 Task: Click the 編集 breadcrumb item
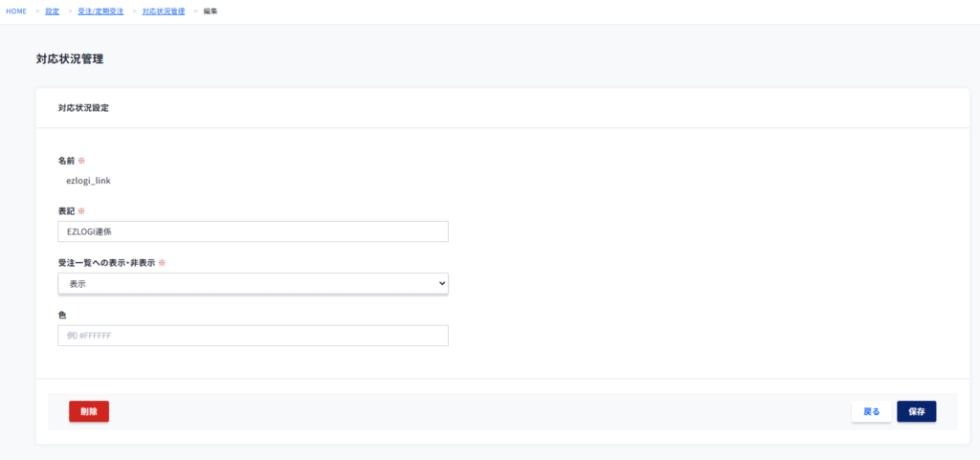pyautogui.click(x=211, y=11)
